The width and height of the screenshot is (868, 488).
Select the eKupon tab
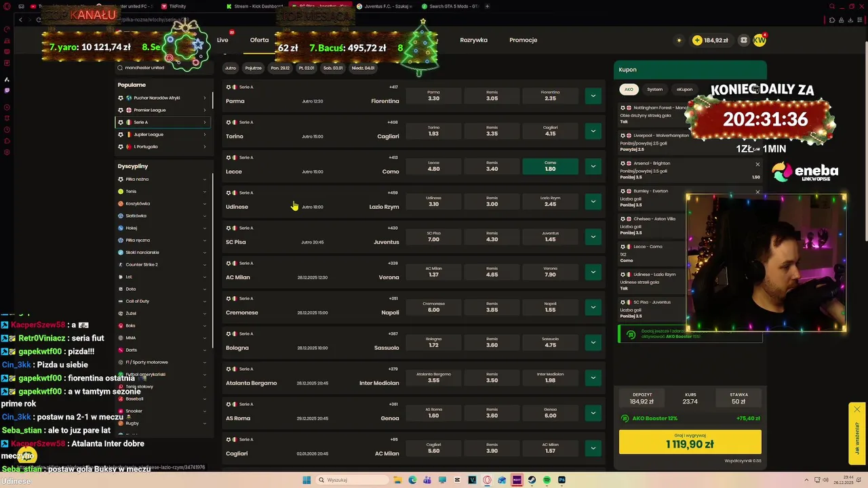point(684,89)
